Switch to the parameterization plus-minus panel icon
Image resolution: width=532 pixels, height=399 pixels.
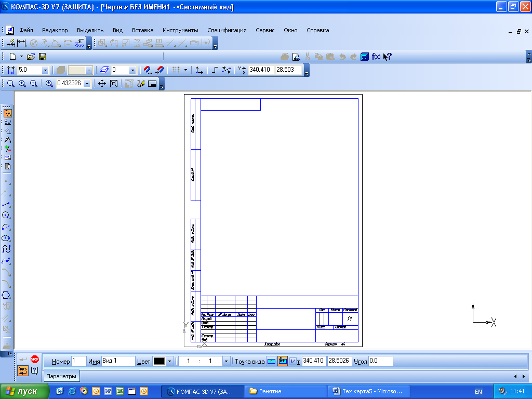tap(7, 148)
